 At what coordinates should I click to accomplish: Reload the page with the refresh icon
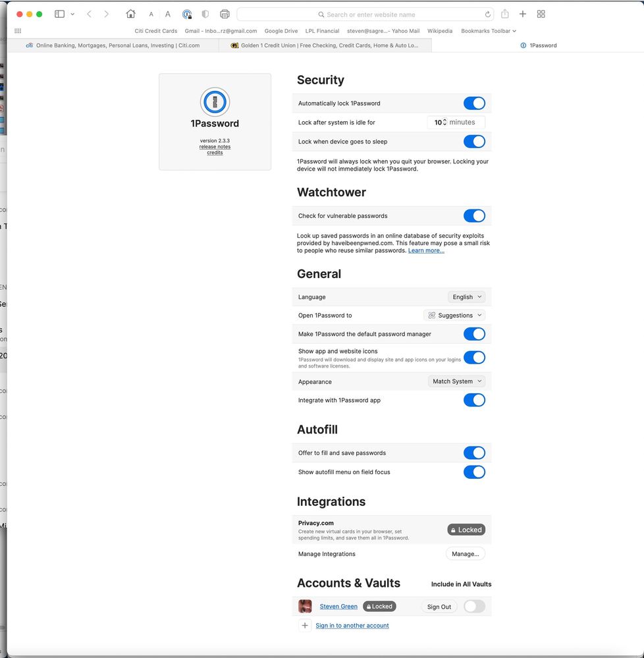point(487,14)
